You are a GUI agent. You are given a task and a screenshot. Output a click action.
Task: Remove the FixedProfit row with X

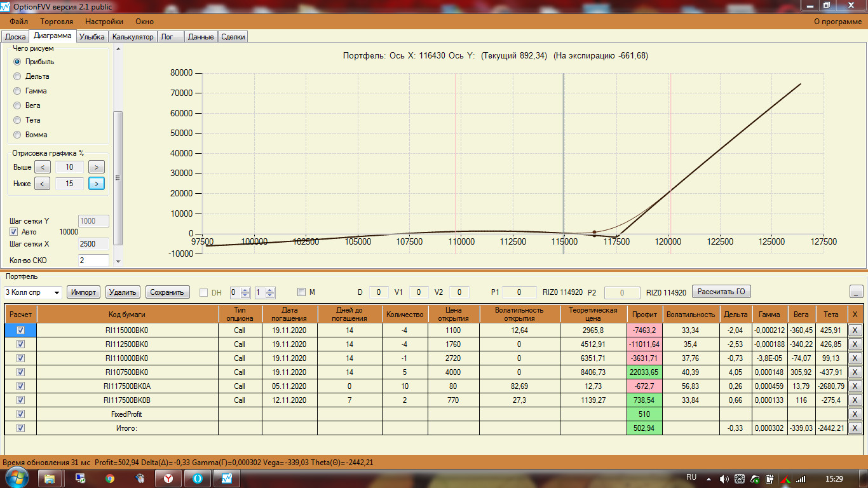point(855,414)
